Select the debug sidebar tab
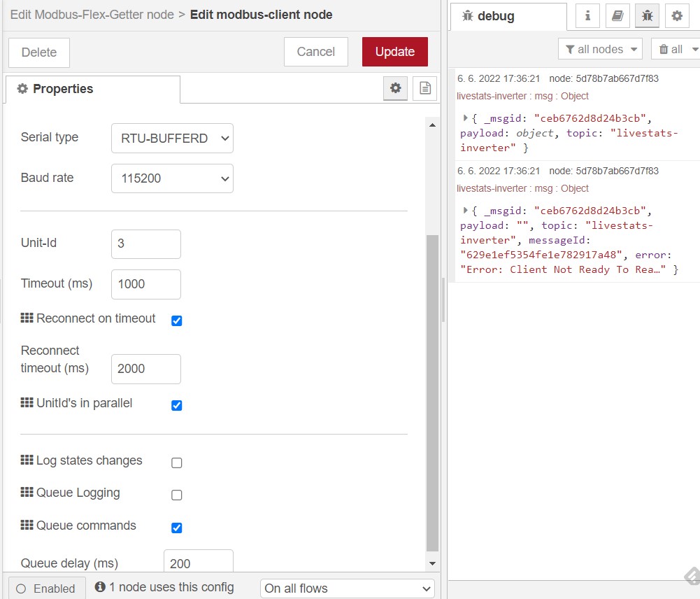700x599 pixels. 508,17
